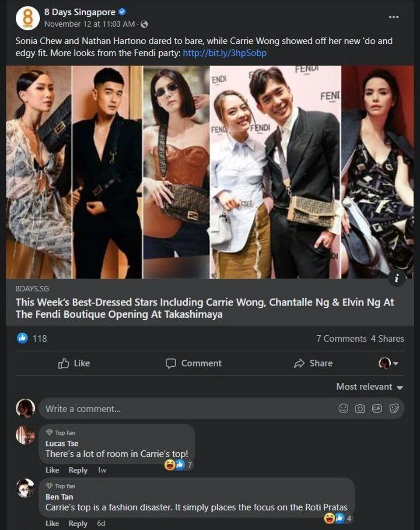
Task: Attach a photo with the camera icon
Action: (360, 408)
